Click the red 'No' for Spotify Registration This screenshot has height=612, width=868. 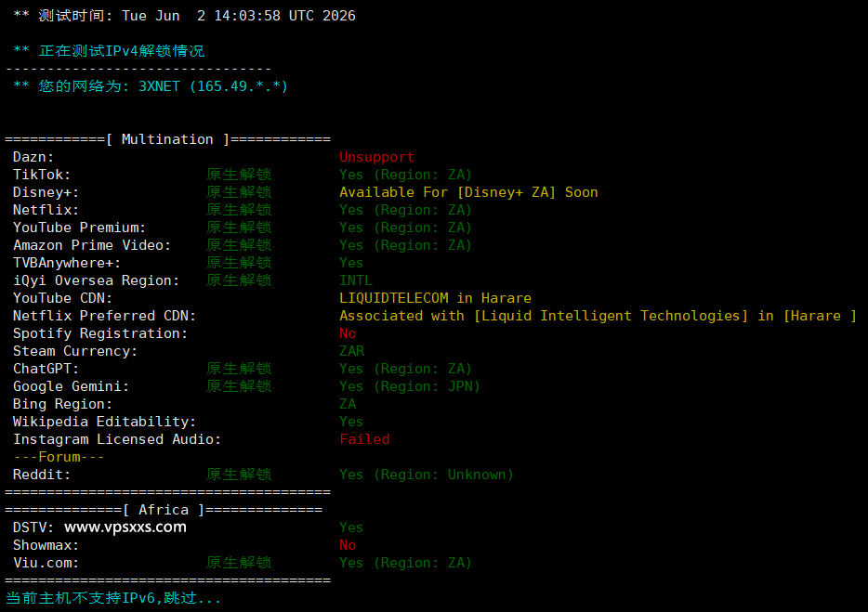point(348,334)
